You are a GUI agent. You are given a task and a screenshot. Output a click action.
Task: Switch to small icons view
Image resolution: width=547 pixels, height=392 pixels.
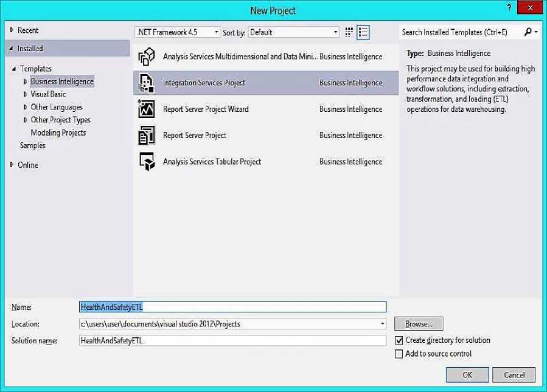pyautogui.click(x=349, y=32)
